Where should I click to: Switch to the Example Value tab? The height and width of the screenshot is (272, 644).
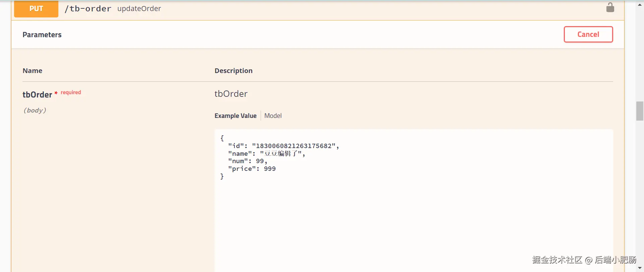(x=235, y=116)
